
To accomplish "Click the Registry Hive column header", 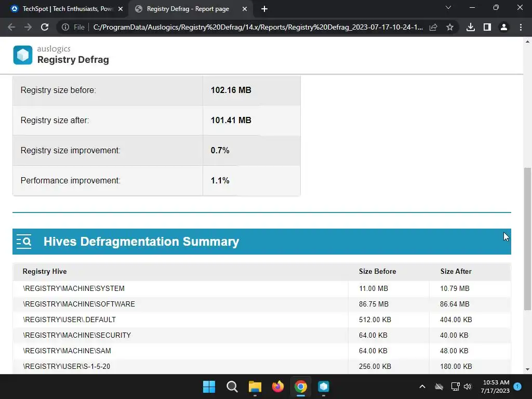I will tap(45, 271).
